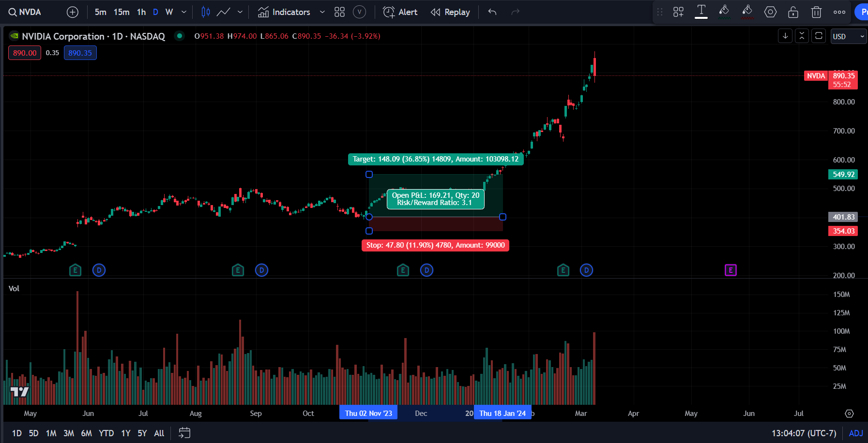Click the dividend D marker near September
Image resolution: width=868 pixels, height=443 pixels.
261,270
